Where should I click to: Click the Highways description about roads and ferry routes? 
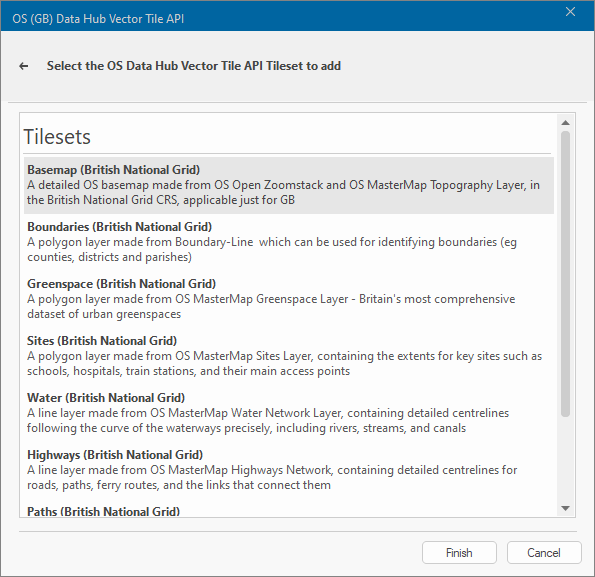point(272,477)
